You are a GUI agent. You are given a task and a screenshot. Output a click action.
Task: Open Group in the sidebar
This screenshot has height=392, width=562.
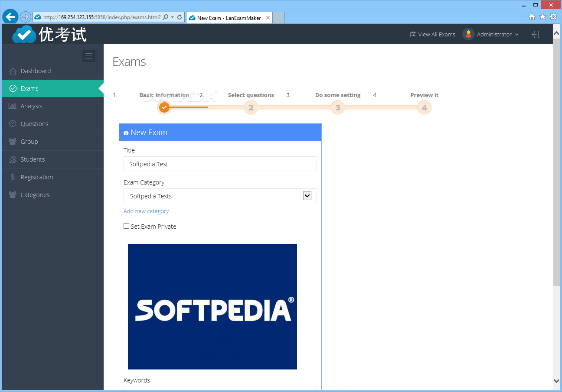coord(52,142)
